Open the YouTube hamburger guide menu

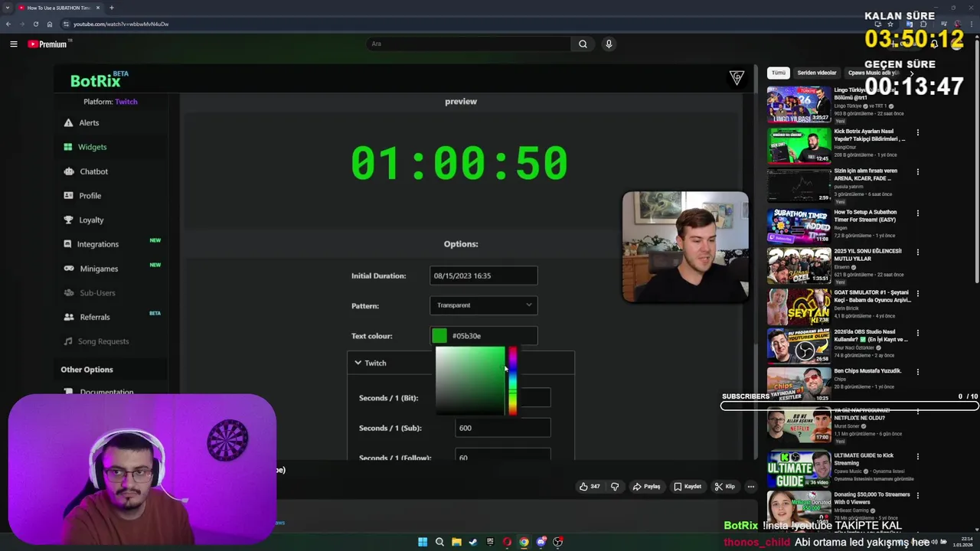pos(13,44)
